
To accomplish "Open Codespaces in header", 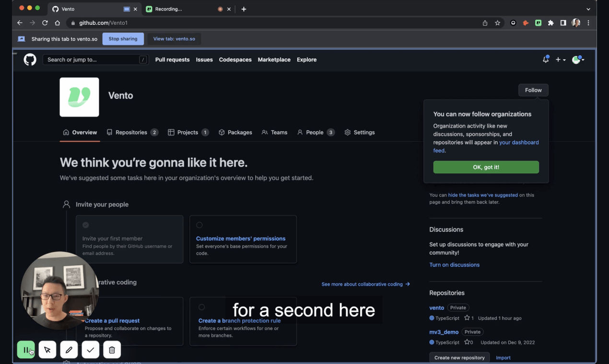I will pyautogui.click(x=235, y=60).
